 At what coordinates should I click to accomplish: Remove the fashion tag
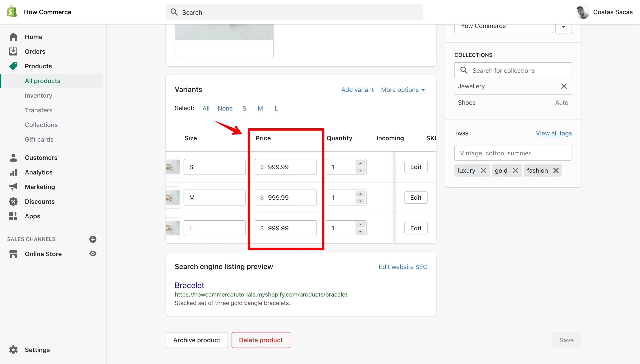(556, 170)
